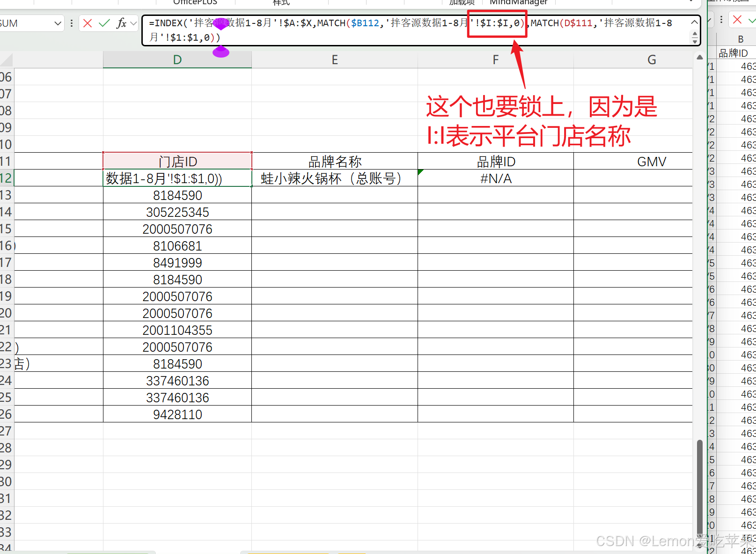Click the 品牌名称 header cell

tap(335, 161)
